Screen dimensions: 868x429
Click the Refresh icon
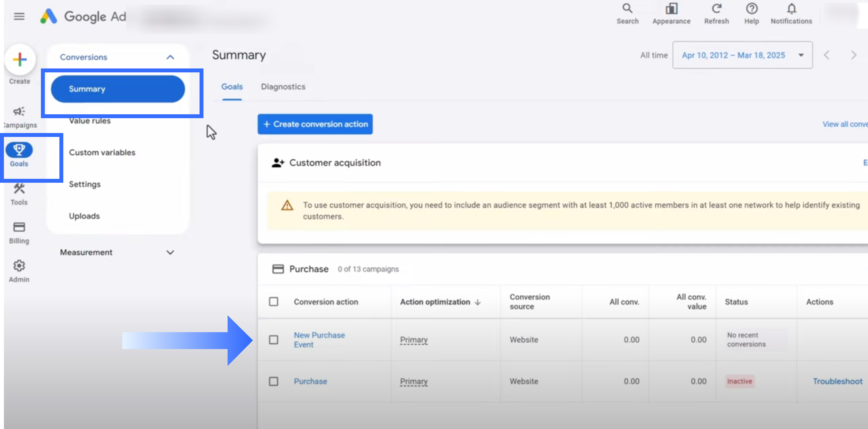[x=716, y=9]
